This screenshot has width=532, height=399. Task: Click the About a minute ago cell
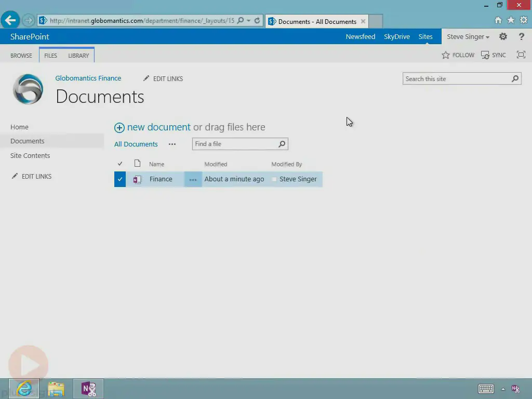coord(234,179)
